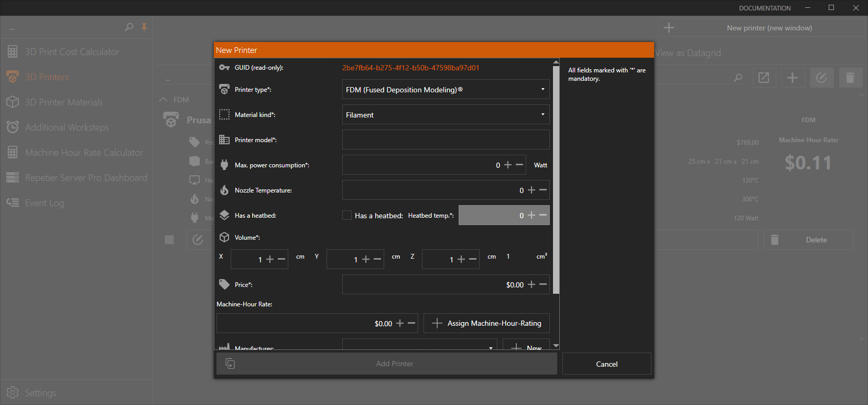Image resolution: width=868 pixels, height=405 pixels.
Task: Click the pin icon in the sidebar
Action: (x=144, y=27)
